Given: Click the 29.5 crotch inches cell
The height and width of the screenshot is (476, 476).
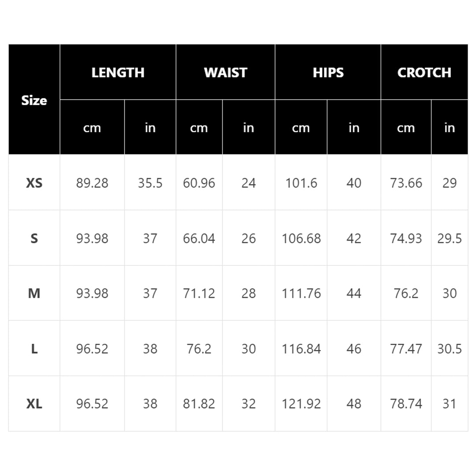Looking at the screenshot, I should point(450,238).
